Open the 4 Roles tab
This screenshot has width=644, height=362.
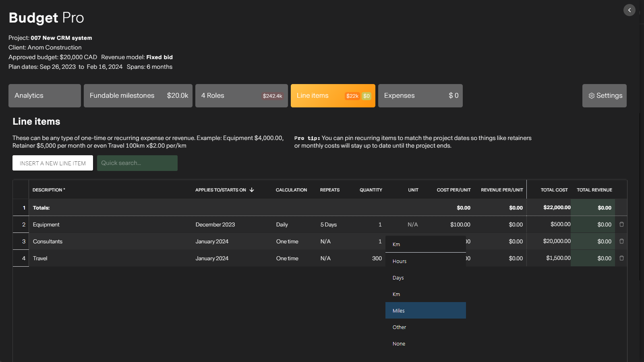tap(242, 96)
